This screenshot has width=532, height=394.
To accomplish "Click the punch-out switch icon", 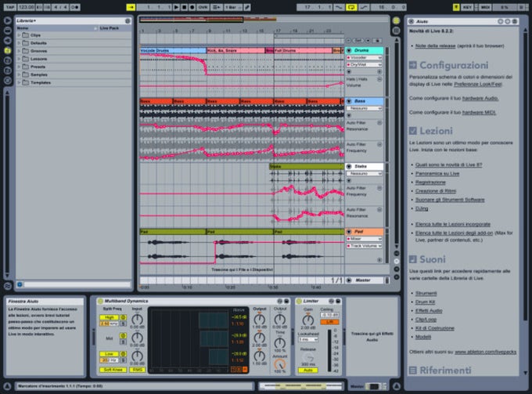I will click(x=364, y=7).
